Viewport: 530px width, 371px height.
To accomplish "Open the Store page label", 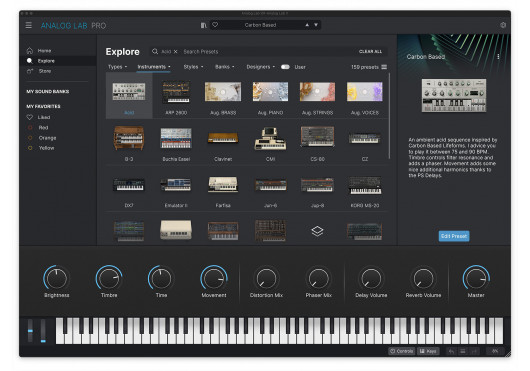I will (45, 71).
